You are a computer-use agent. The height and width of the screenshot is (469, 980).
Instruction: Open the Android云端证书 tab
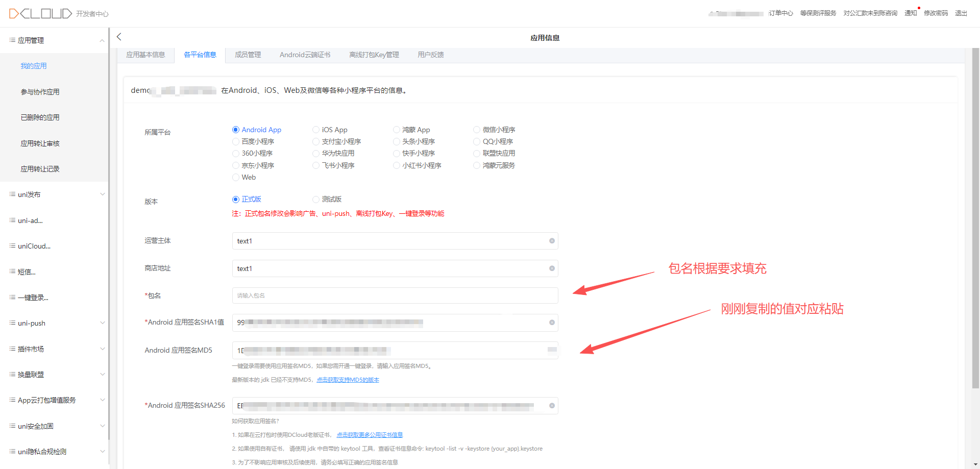(x=305, y=55)
